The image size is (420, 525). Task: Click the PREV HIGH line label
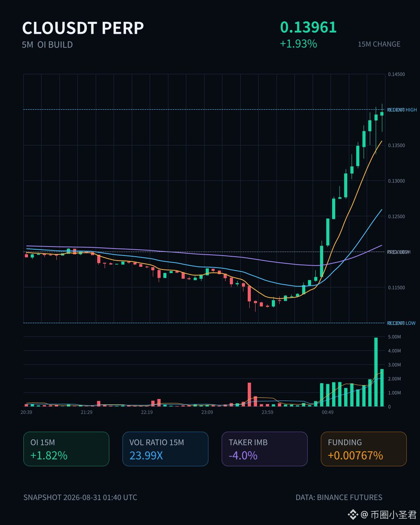[399, 252]
